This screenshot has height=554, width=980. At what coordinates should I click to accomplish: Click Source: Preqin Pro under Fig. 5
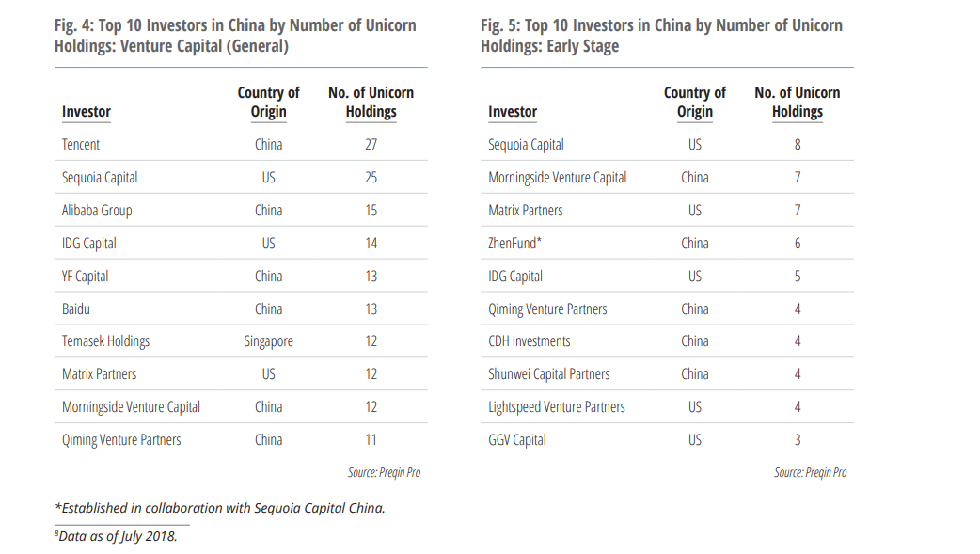[x=811, y=473]
